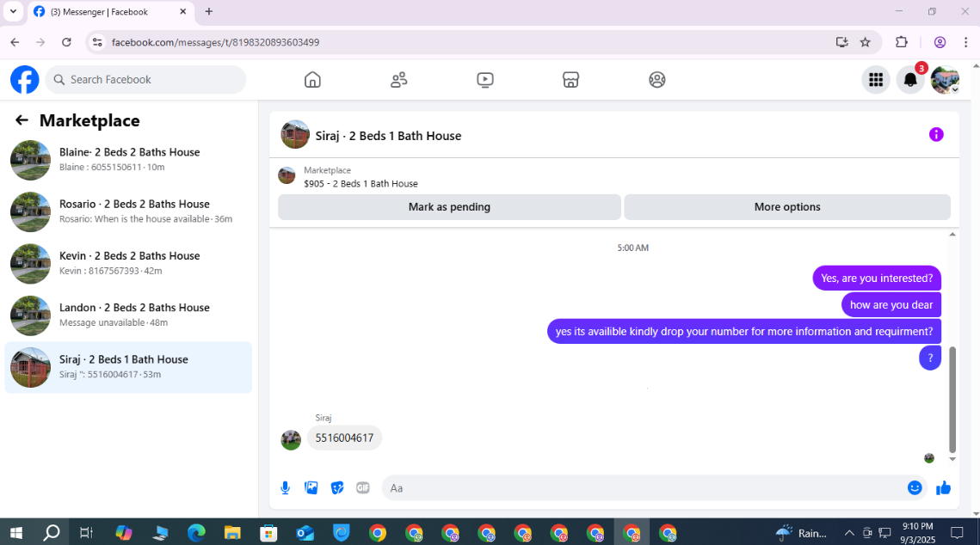Click More options button
This screenshot has width=980, height=545.
click(787, 206)
